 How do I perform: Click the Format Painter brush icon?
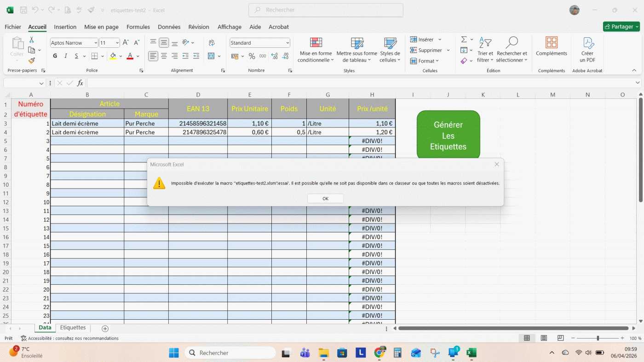(x=31, y=60)
